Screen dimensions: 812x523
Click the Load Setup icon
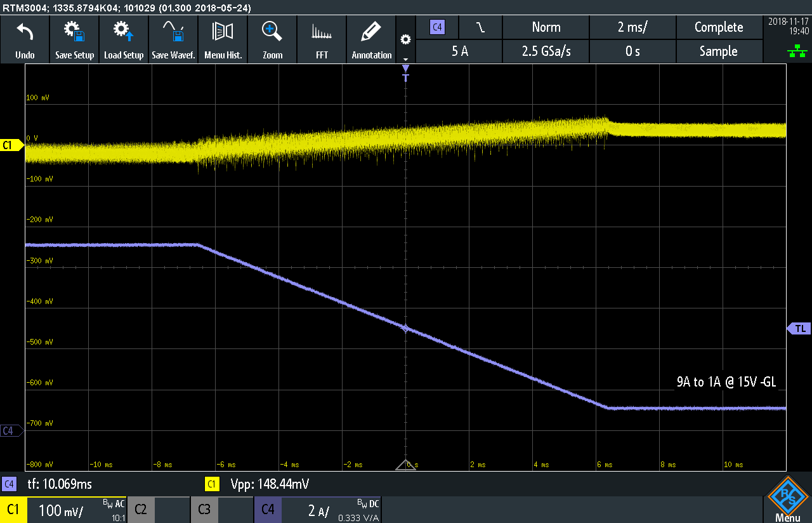point(124,39)
